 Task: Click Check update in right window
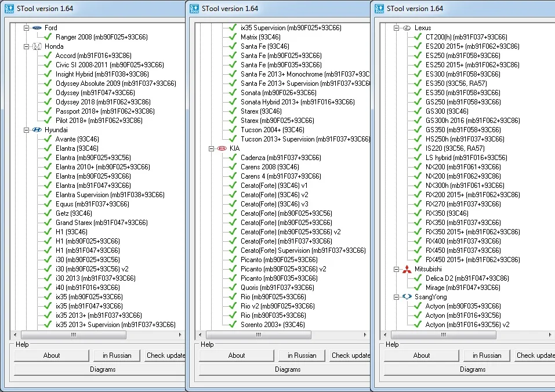(535, 355)
